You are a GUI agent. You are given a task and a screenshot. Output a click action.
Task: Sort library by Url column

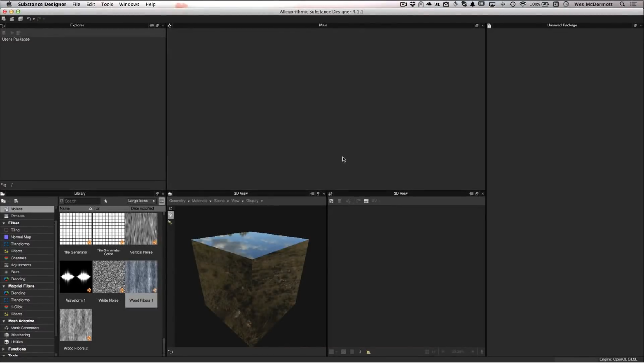(112, 209)
